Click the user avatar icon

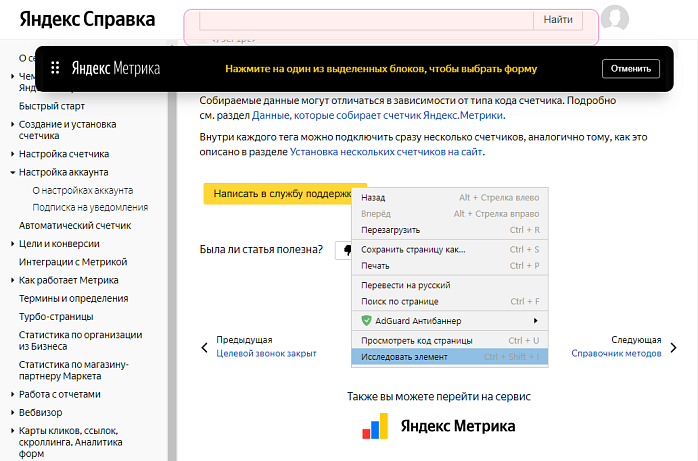click(616, 19)
